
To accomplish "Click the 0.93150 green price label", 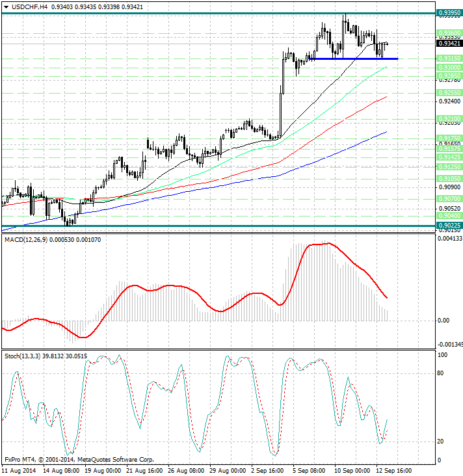I will 449,59.
